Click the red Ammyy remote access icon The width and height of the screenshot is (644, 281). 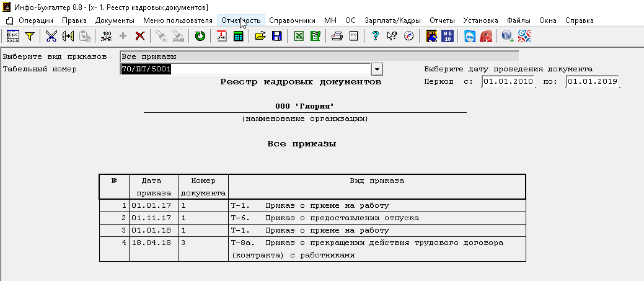coord(487,36)
